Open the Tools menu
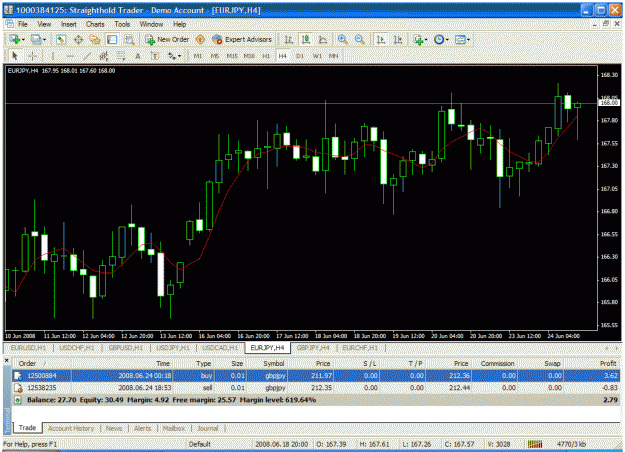 pyautogui.click(x=122, y=24)
